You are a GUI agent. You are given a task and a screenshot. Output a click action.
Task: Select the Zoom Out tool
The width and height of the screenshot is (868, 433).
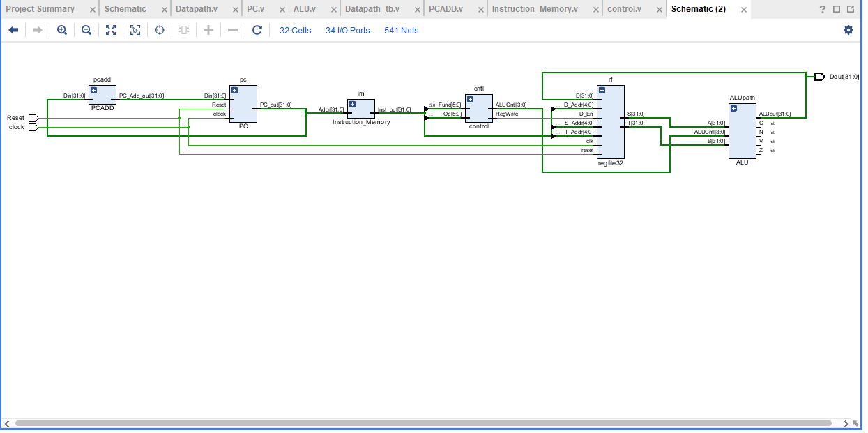86,30
